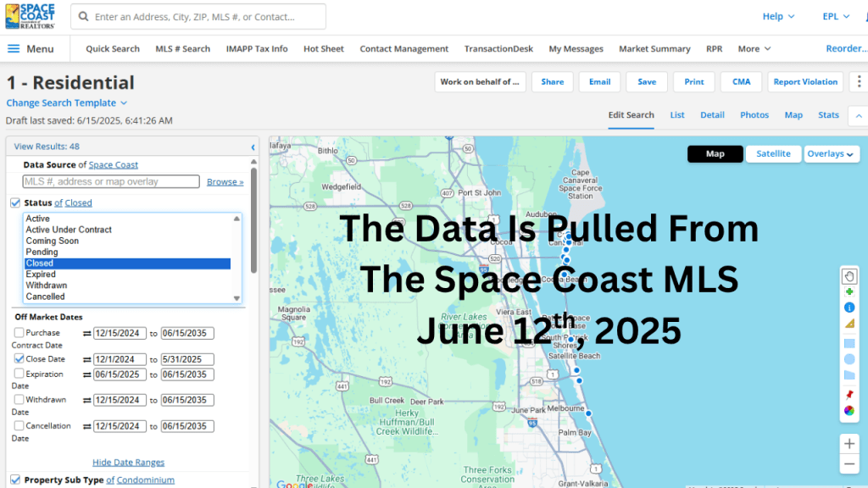This screenshot has width=868, height=488.
Task: Drop a pushpin on the map
Action: pyautogui.click(x=849, y=393)
